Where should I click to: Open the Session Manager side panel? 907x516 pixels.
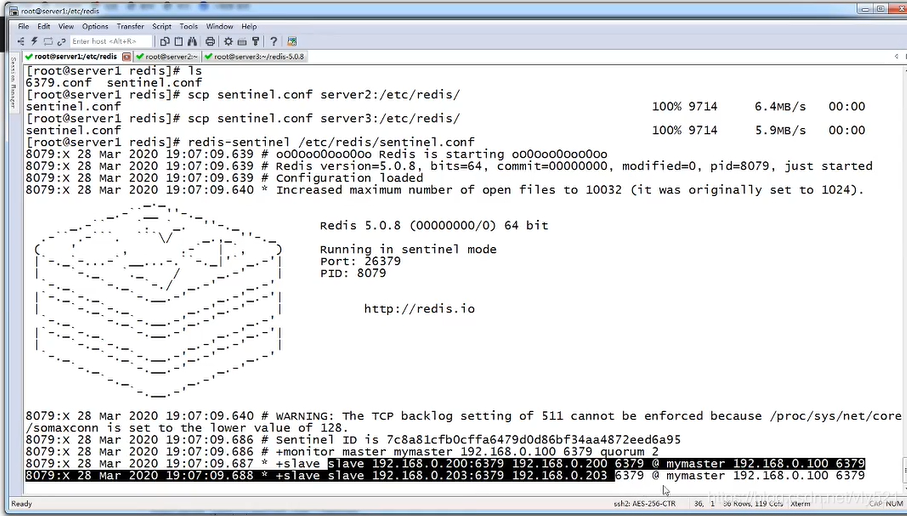pos(13,83)
